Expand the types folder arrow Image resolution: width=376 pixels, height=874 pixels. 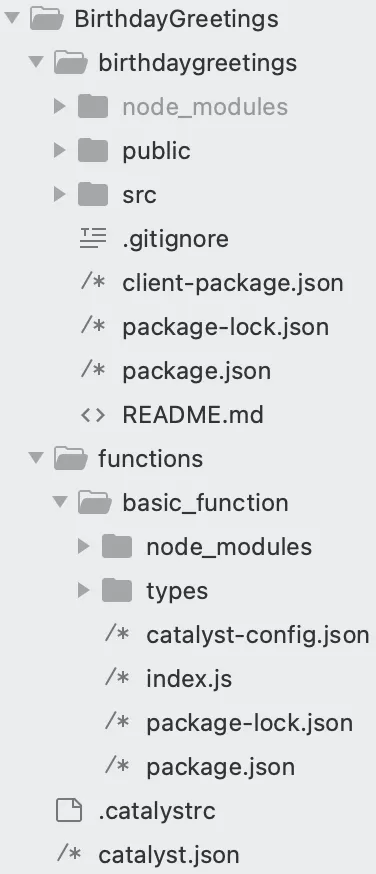click(84, 590)
